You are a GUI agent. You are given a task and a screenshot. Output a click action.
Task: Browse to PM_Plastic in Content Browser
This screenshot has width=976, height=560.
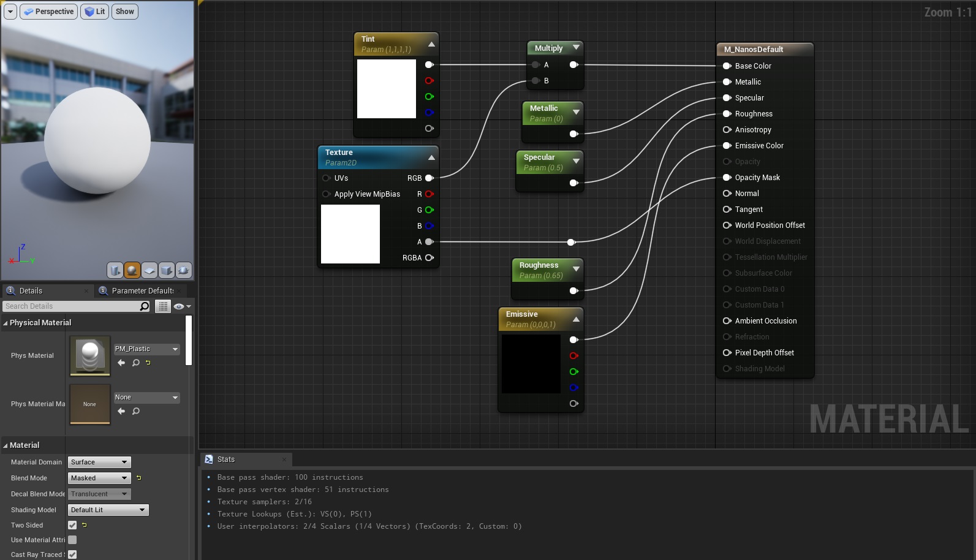(136, 363)
